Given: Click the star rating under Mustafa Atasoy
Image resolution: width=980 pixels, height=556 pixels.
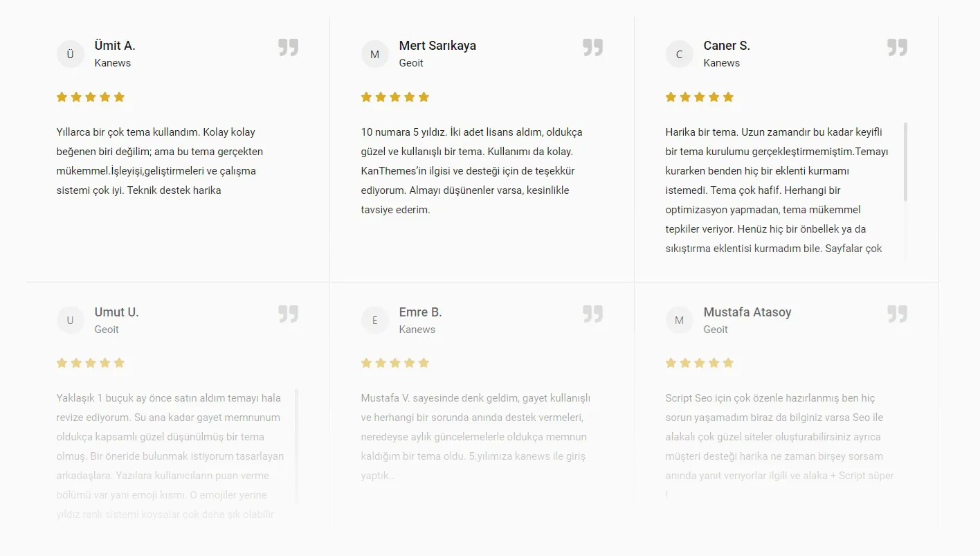Looking at the screenshot, I should pos(700,363).
